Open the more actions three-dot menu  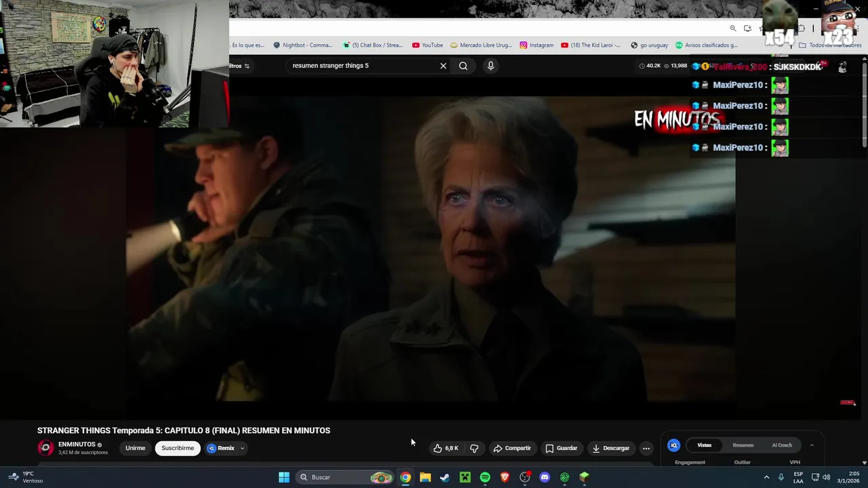point(646,448)
